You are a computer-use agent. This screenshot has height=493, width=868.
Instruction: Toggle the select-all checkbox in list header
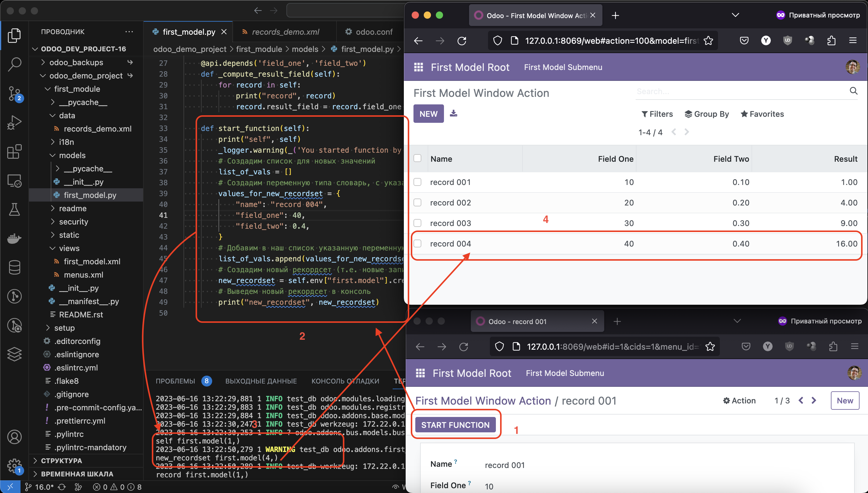pyautogui.click(x=418, y=158)
